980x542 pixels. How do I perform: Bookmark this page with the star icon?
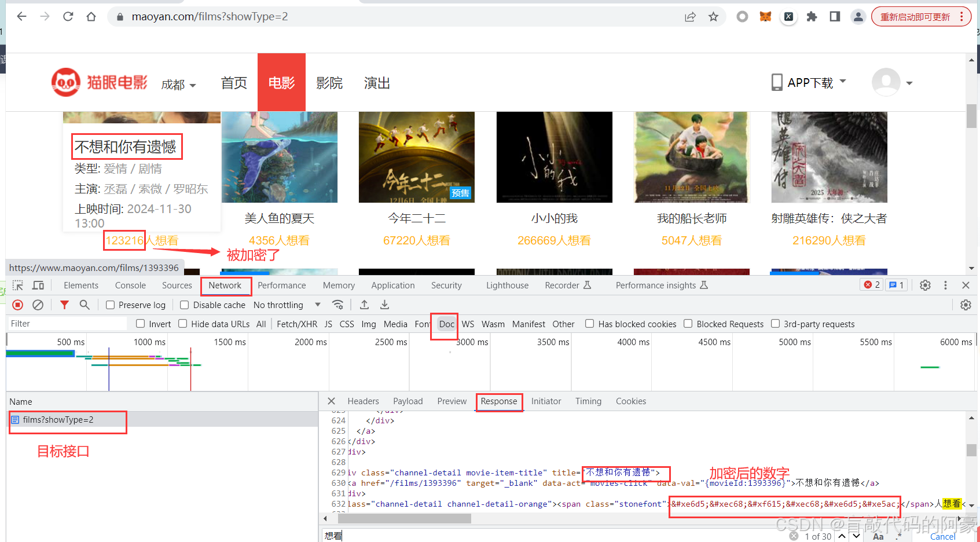713,17
